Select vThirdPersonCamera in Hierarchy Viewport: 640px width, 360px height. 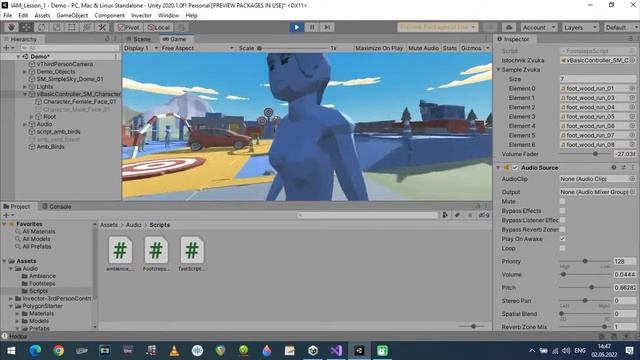click(64, 64)
